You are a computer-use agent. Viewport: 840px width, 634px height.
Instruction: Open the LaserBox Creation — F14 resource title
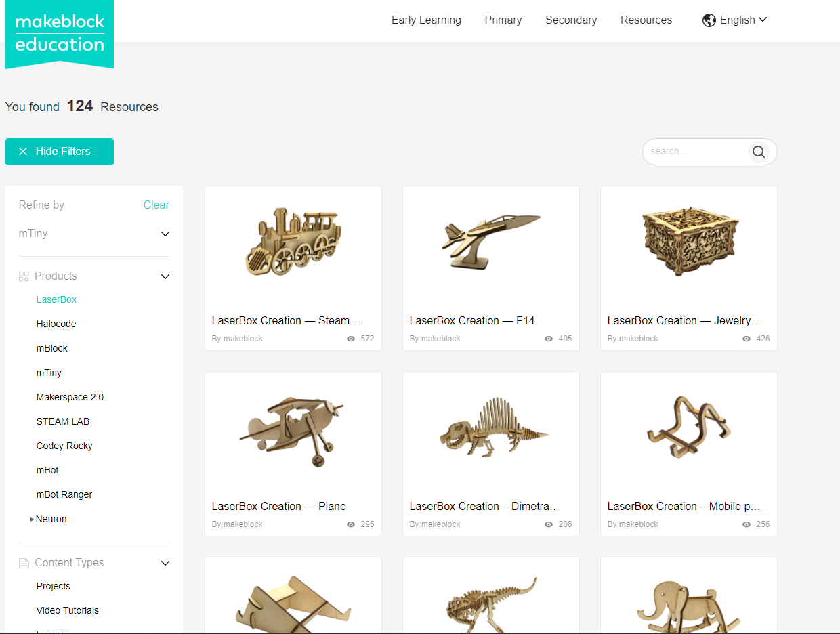tap(472, 320)
